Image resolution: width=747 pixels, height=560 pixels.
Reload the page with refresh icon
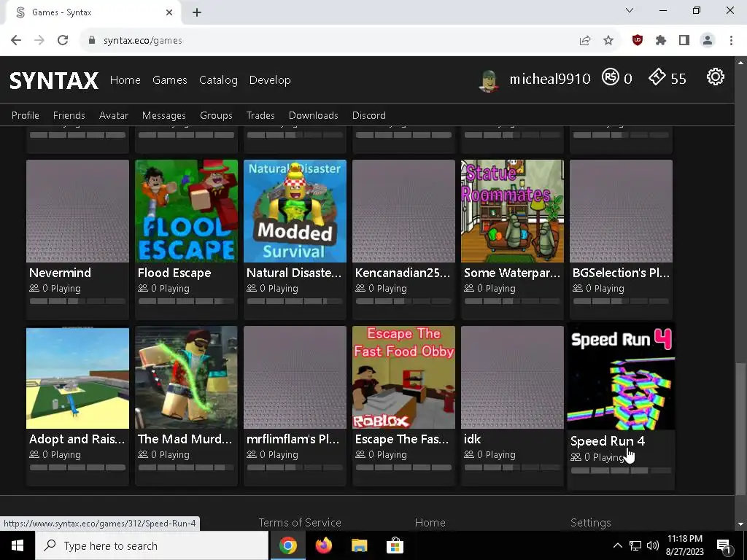click(63, 41)
